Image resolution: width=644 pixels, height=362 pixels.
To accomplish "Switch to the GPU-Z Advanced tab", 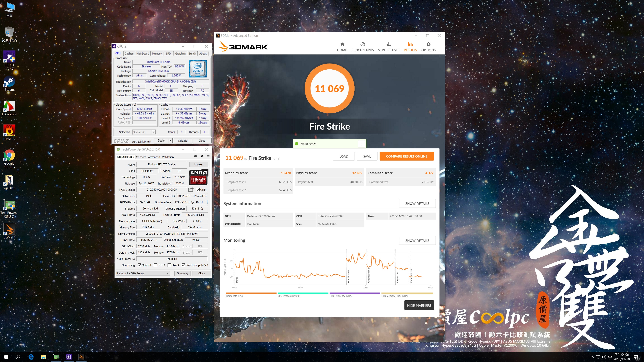I will point(154,157).
